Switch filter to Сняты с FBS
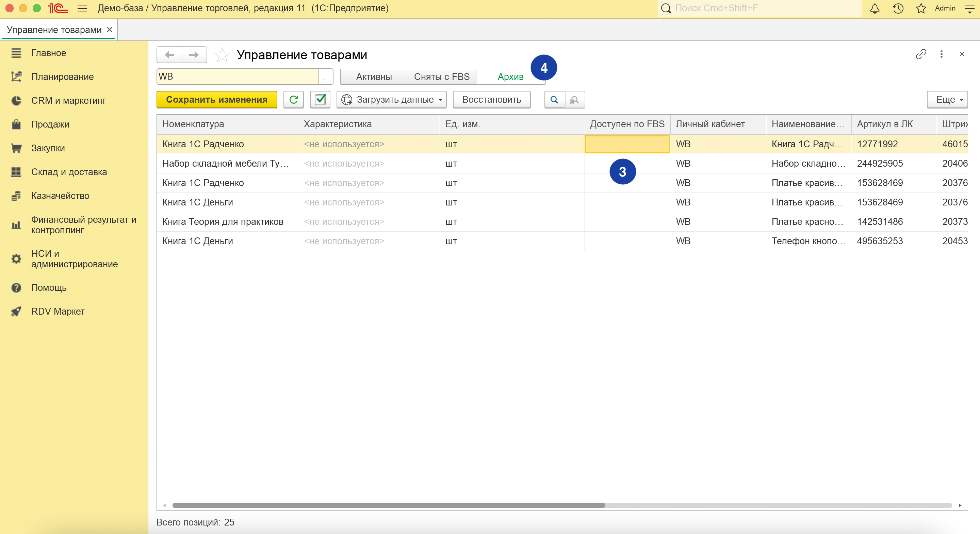 tap(442, 77)
